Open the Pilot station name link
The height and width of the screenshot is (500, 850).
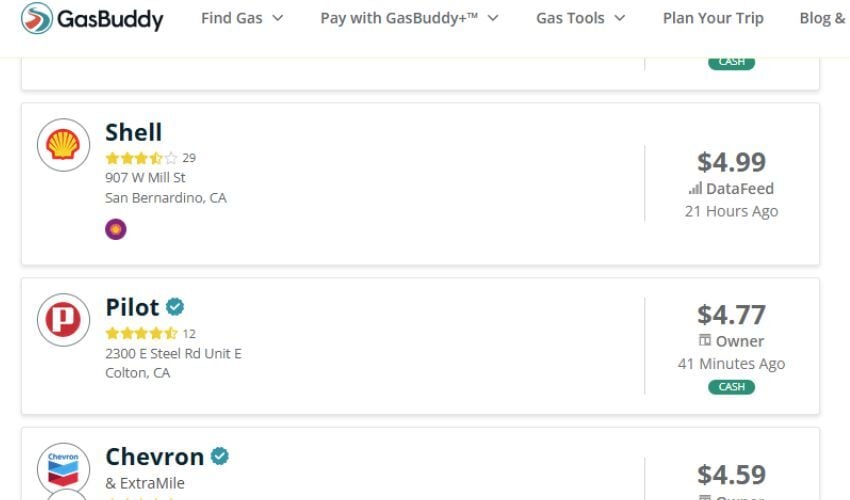pyautogui.click(x=132, y=307)
